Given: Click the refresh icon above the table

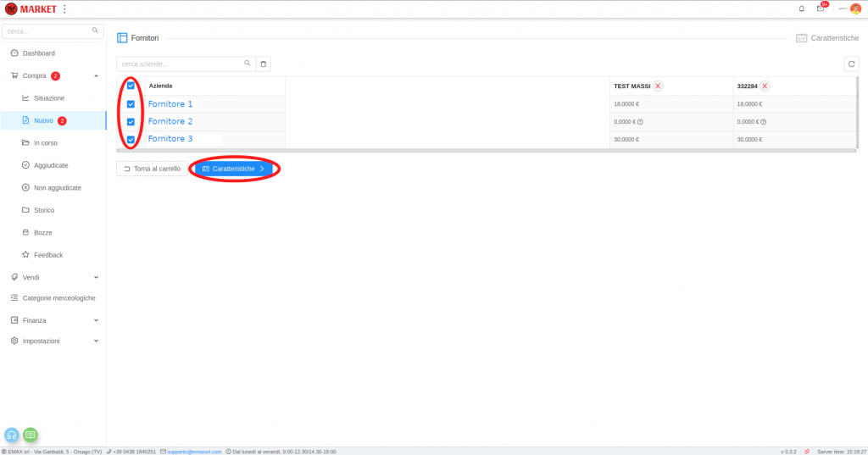Looking at the screenshot, I should click(x=852, y=64).
